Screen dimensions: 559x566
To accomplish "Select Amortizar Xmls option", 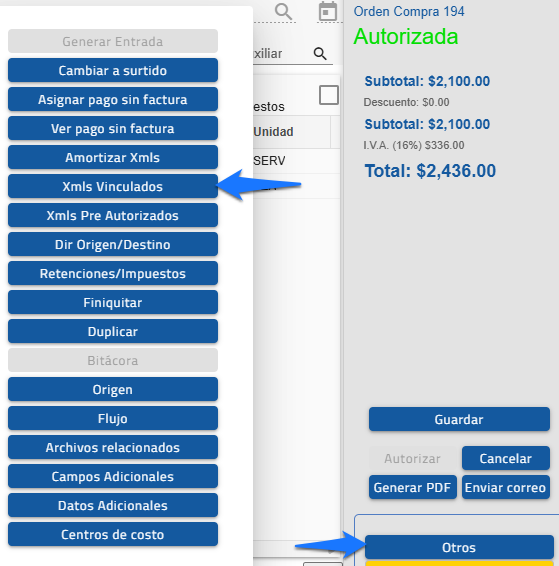I will [113, 157].
